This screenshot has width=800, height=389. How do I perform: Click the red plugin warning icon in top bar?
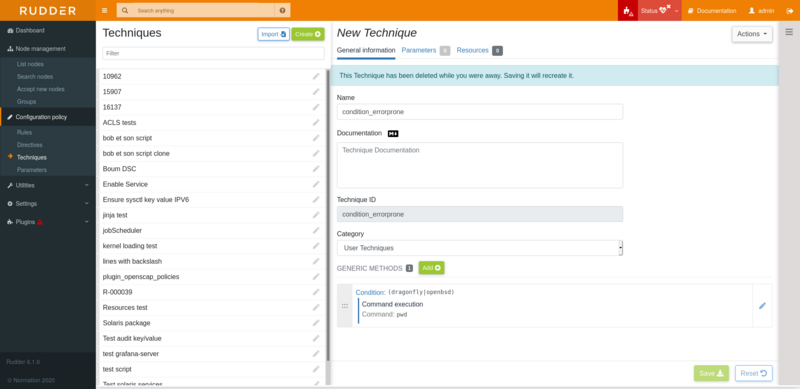(628, 11)
